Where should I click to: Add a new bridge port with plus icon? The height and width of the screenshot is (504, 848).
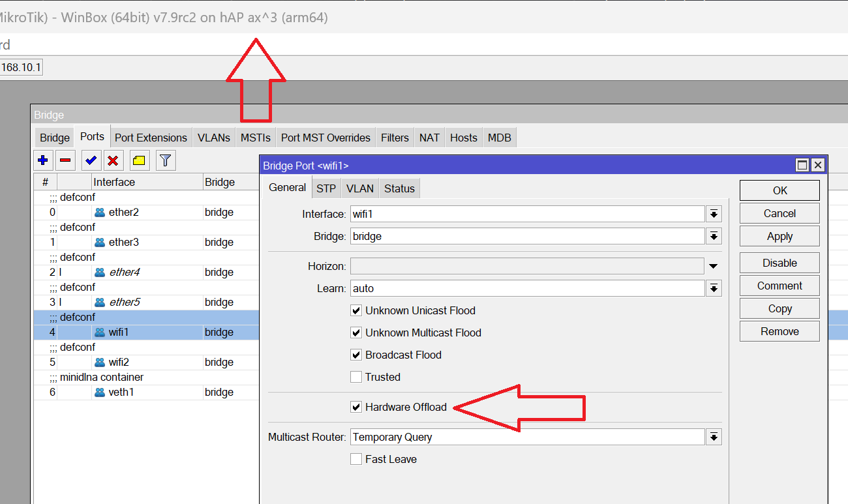click(43, 160)
